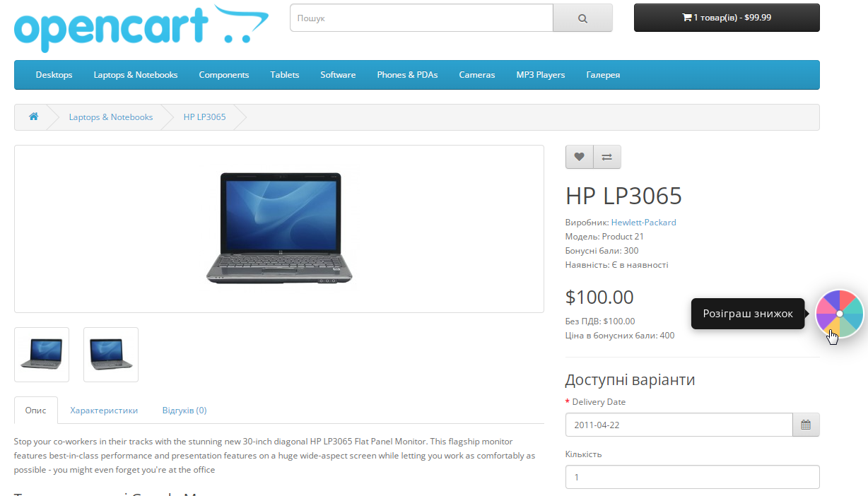
Task: View the second laptop thumbnail image
Action: 111,355
